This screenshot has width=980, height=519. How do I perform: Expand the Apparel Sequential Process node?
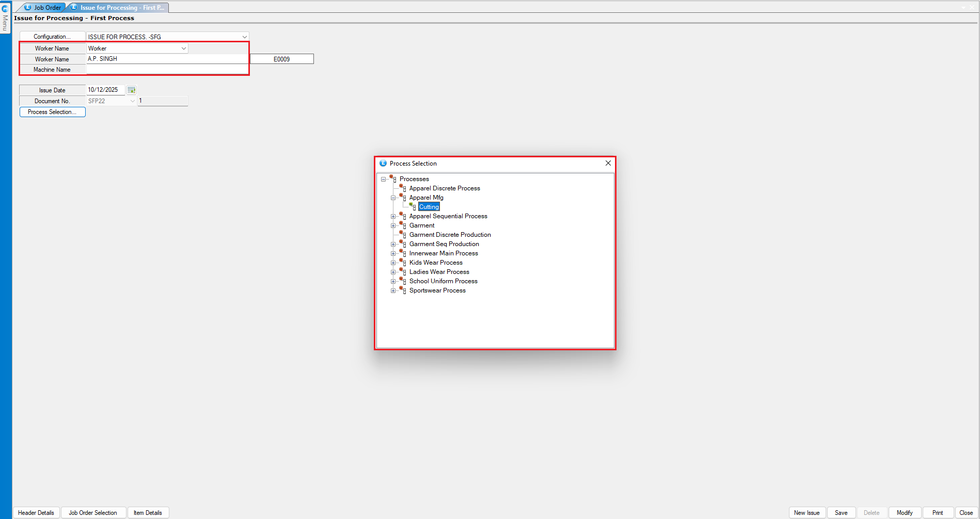click(393, 216)
